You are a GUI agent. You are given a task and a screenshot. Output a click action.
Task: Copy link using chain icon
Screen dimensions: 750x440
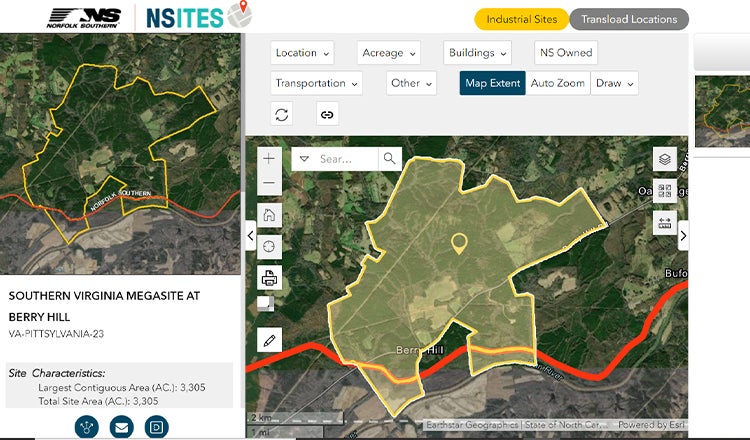pos(327,114)
